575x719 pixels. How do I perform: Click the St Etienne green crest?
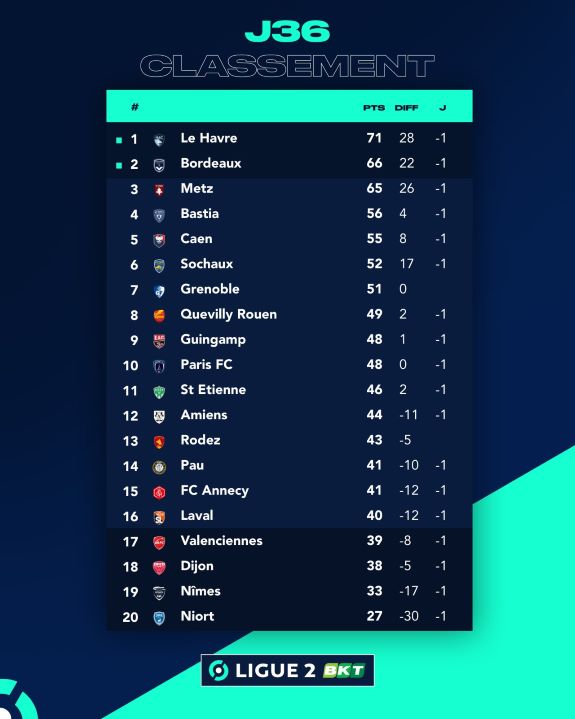click(159, 391)
